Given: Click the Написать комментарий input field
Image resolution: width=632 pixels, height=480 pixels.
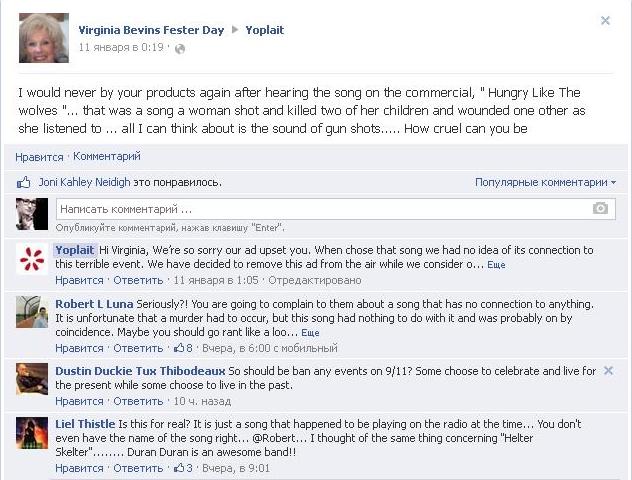Looking at the screenshot, I should pos(320,209).
